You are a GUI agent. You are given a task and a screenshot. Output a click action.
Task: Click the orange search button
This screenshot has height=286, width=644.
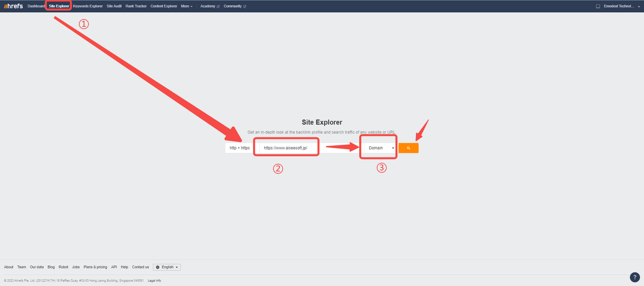pos(409,148)
